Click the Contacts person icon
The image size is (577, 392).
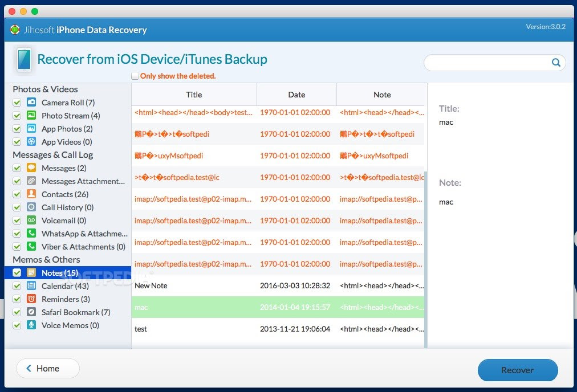[31, 194]
